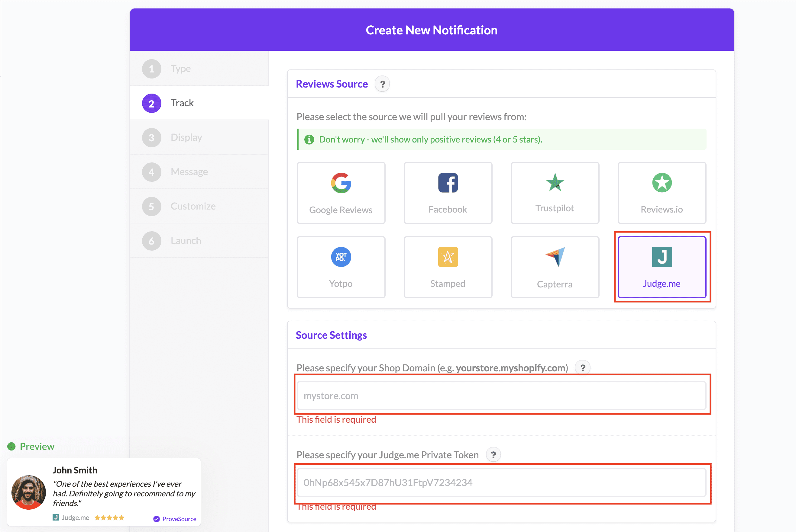Pick Trustpilot as reviews source
This screenshot has width=796, height=532.
click(x=555, y=193)
